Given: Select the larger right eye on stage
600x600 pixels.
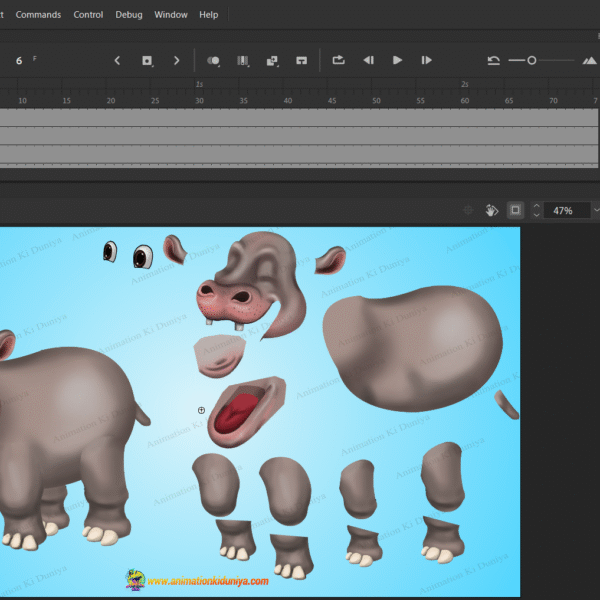Looking at the screenshot, I should click(x=143, y=257).
